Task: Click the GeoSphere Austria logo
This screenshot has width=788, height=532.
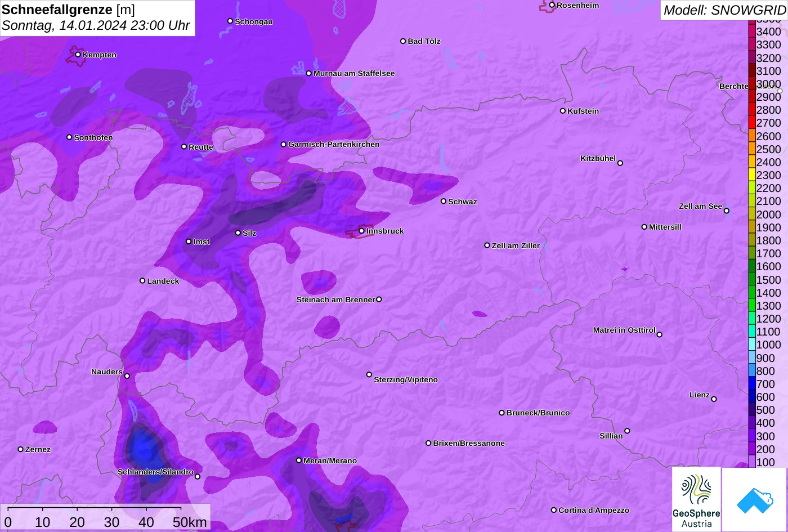Action: point(696,499)
